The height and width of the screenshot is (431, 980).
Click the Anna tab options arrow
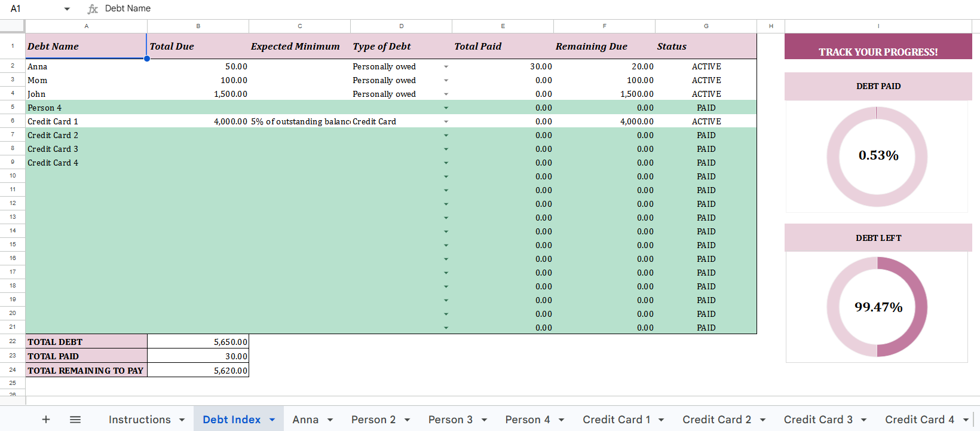(x=330, y=420)
